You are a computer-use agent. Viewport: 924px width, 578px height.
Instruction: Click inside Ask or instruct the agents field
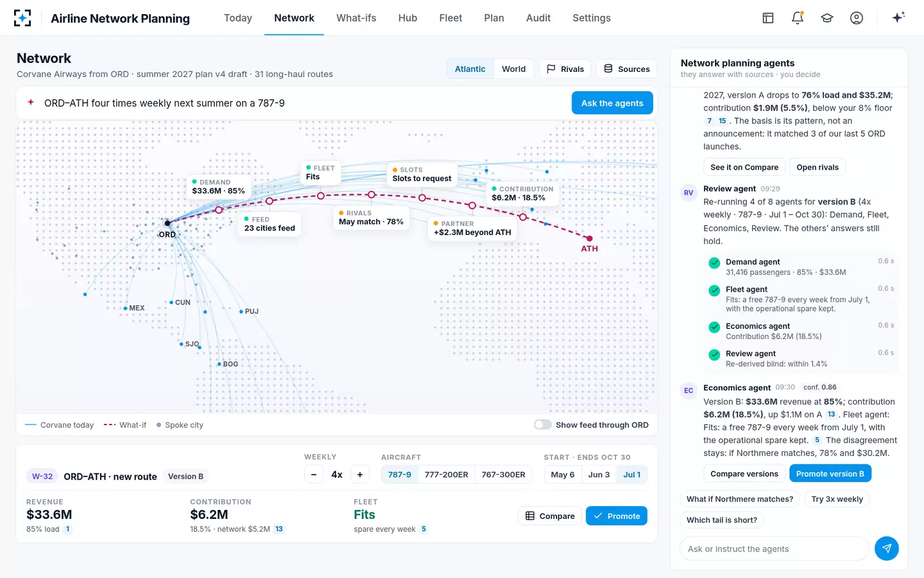tap(774, 548)
